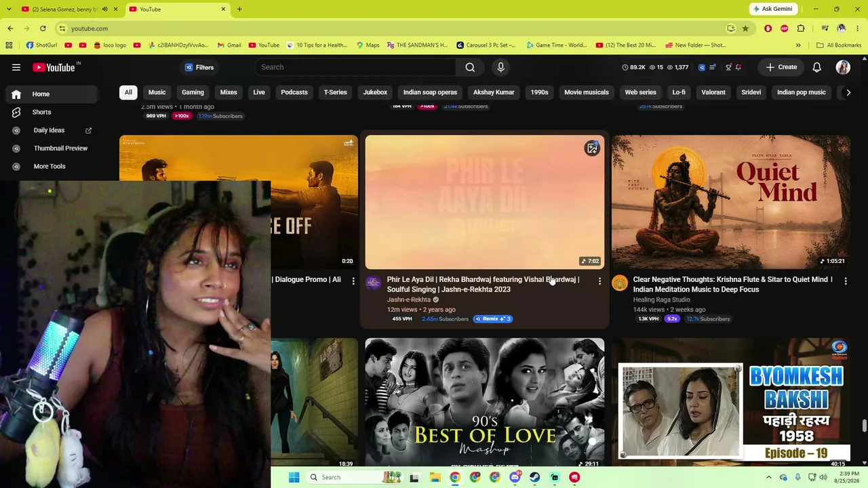Viewport: 868px width, 488px height.
Task: Click the Remix +3 badge
Action: click(x=493, y=319)
